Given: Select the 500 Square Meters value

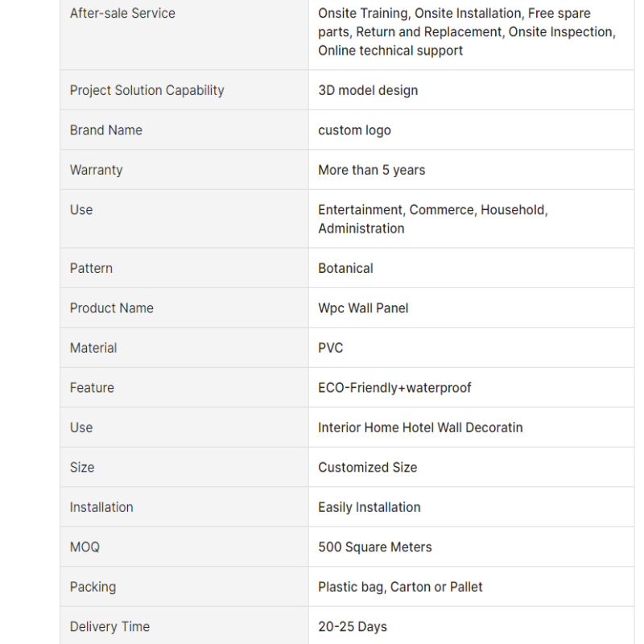Looking at the screenshot, I should coord(375,547).
